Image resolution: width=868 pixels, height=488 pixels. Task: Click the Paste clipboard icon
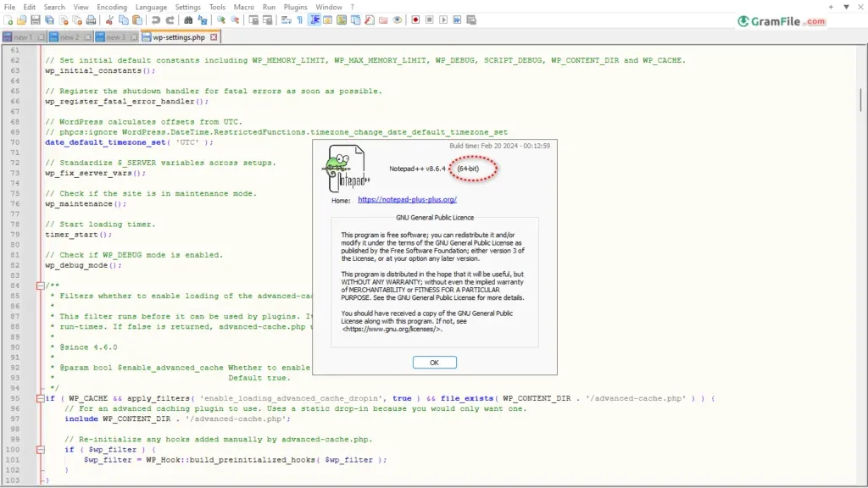coord(137,20)
